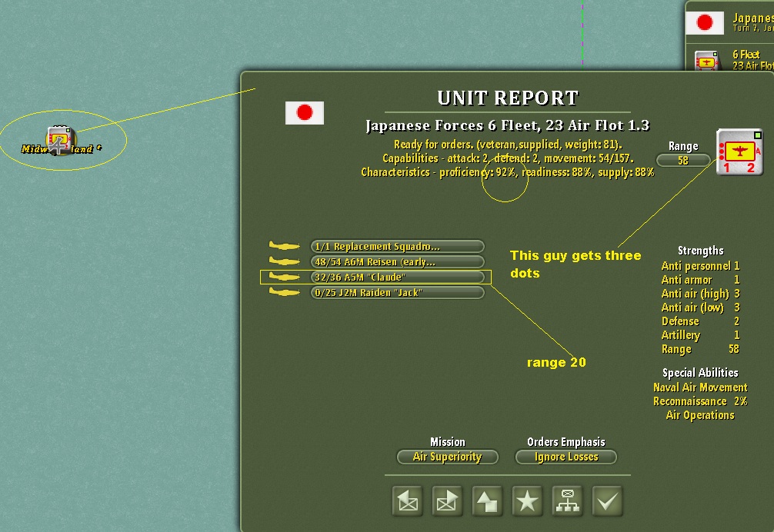Confirm with the checkmark button
The height and width of the screenshot is (532, 774).
(608, 501)
